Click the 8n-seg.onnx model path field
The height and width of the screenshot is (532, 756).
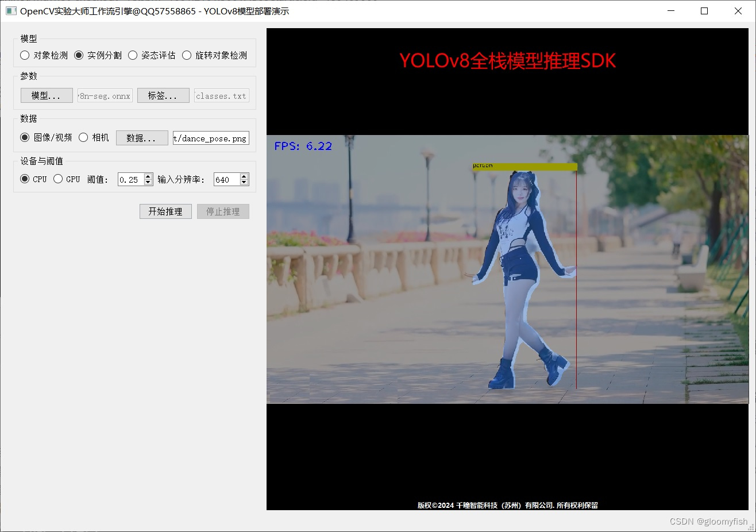pyautogui.click(x=104, y=95)
